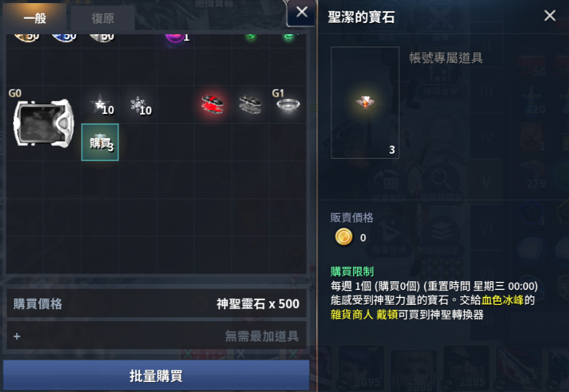This screenshot has height=392, width=569.
Task: Select the G1 silver ring item
Action: click(288, 105)
